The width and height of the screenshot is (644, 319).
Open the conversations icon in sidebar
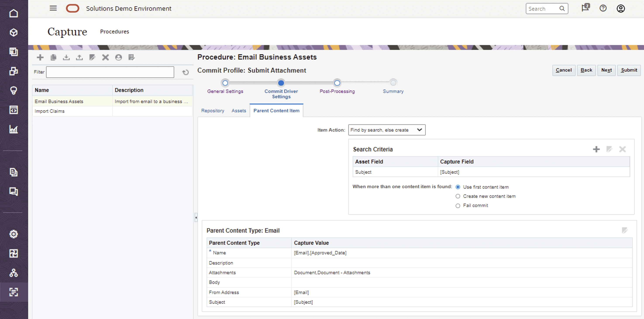(14, 191)
